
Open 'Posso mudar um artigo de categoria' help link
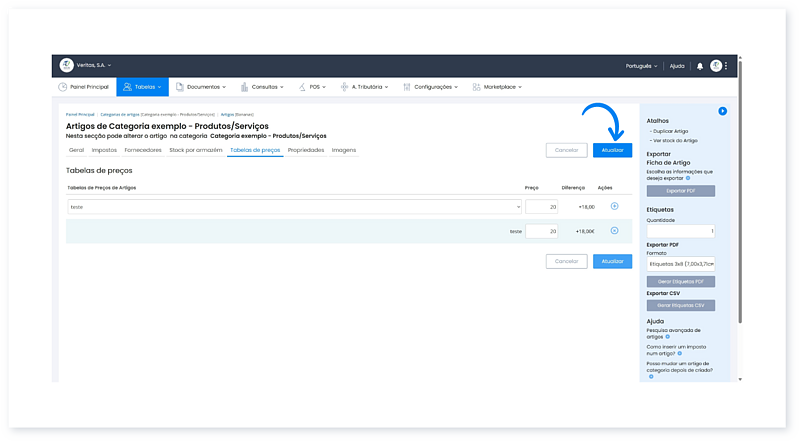pyautogui.click(x=680, y=366)
